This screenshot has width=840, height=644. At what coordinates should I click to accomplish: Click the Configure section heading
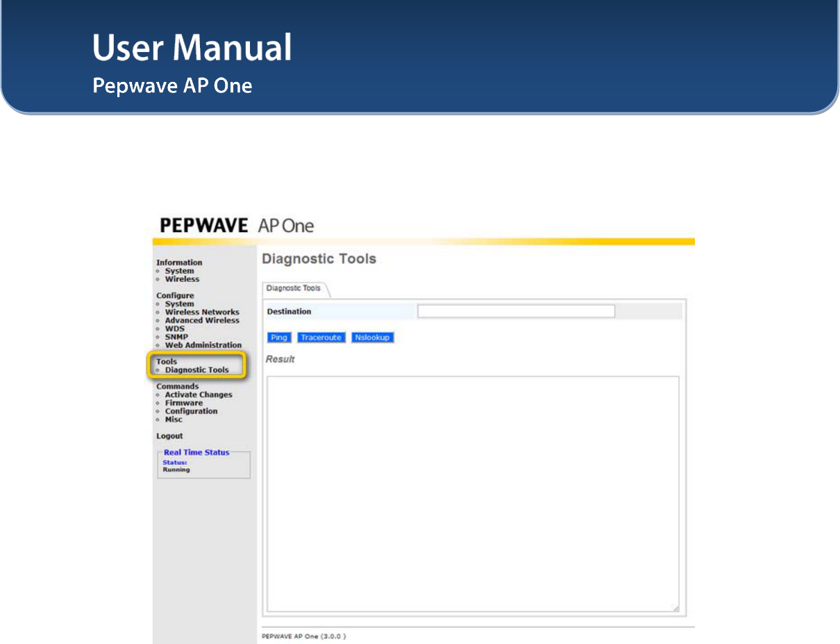[x=175, y=296]
